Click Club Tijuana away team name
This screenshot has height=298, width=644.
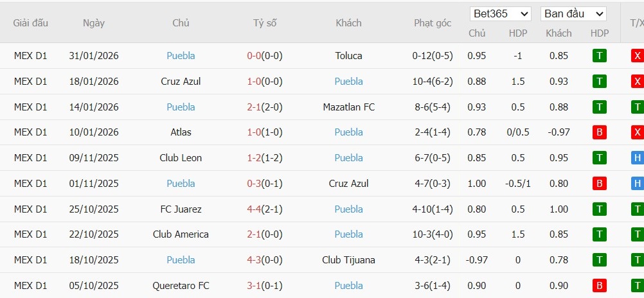(348, 260)
